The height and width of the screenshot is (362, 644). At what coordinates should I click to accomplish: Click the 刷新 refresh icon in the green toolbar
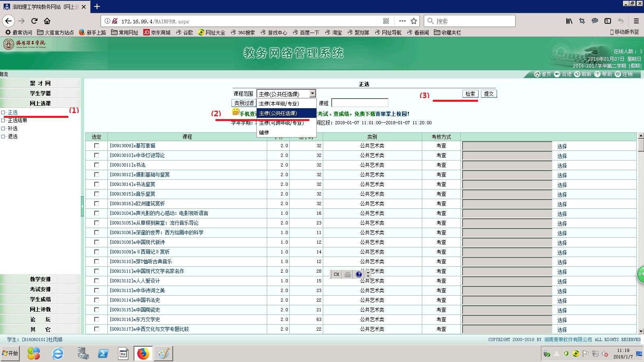577,74
